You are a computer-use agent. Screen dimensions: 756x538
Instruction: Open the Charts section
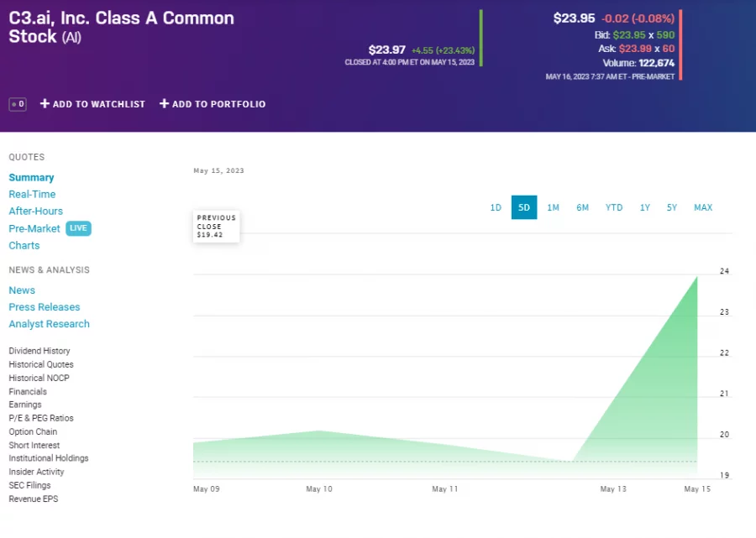click(x=24, y=245)
